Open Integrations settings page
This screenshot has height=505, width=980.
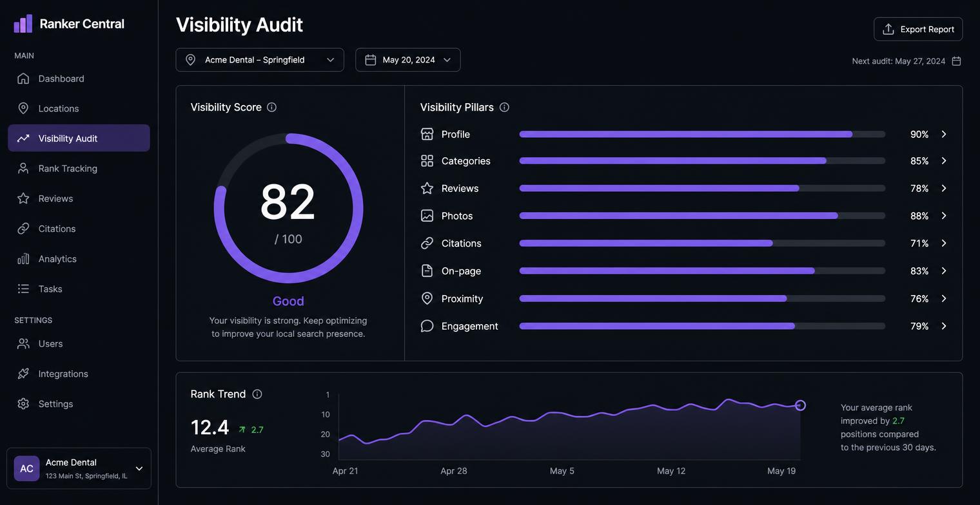(x=79, y=374)
